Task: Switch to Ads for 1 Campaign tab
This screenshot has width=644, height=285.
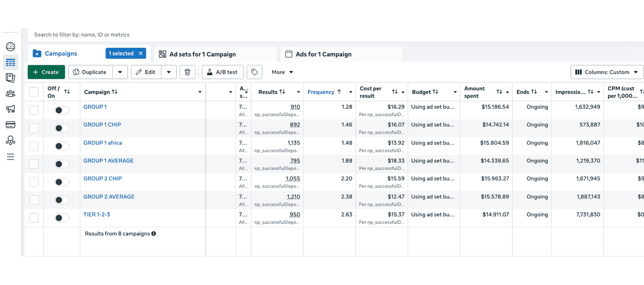Action: tap(323, 54)
